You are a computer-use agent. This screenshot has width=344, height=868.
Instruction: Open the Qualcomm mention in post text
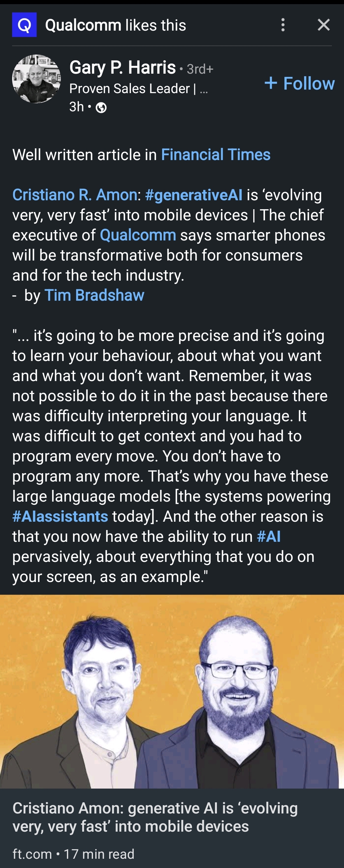(x=138, y=235)
